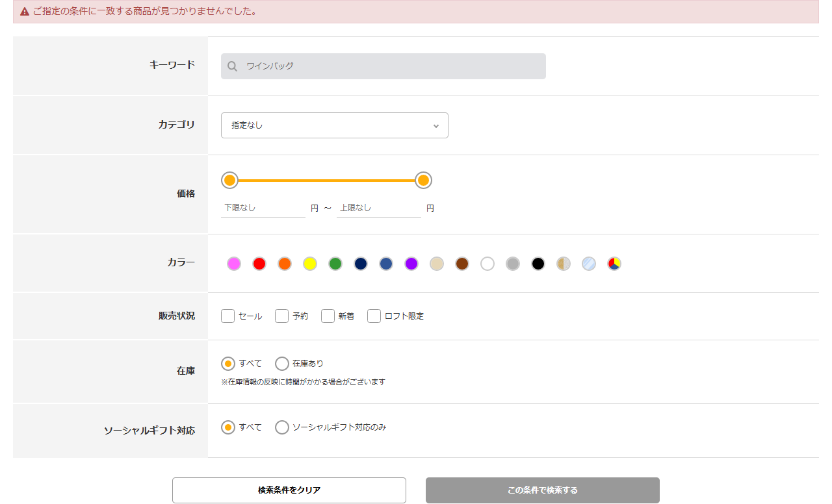Image resolution: width=832 pixels, height=504 pixels.
Task: Select the green color swatch
Action: (335, 264)
